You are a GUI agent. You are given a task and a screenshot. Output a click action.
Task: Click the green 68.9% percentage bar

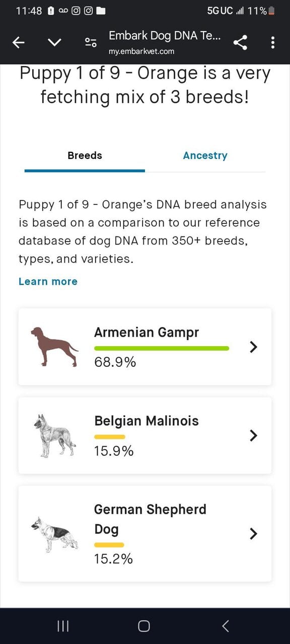(162, 348)
